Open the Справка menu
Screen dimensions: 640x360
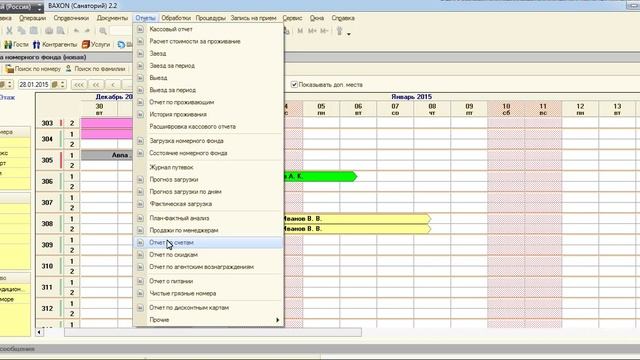click(x=343, y=18)
